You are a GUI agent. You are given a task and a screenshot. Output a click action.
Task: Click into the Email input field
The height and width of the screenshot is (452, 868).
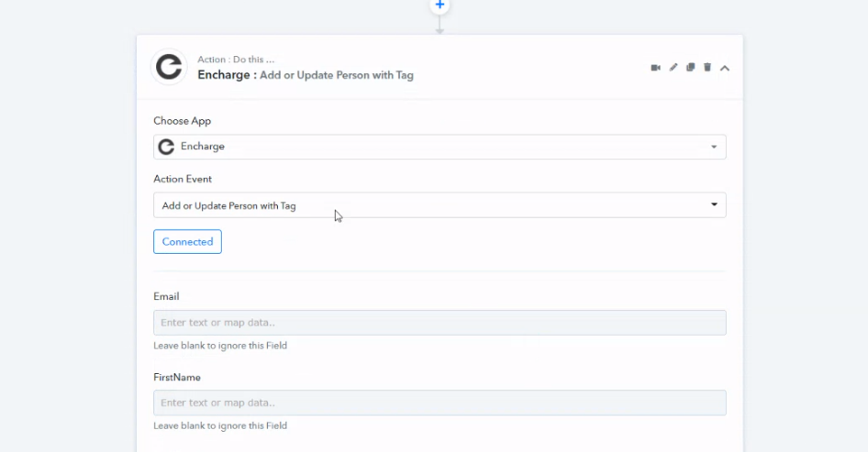(439, 323)
